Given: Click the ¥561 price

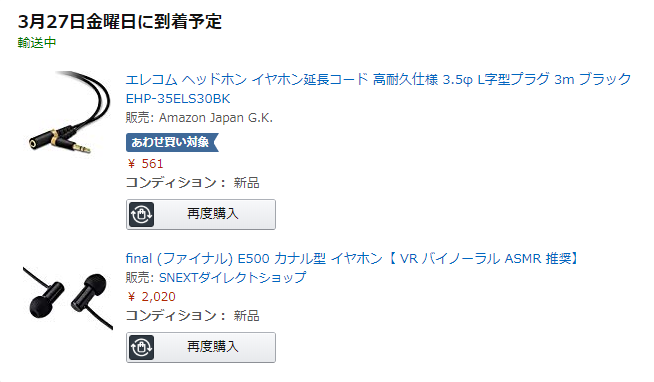Looking at the screenshot, I should pos(145,163).
